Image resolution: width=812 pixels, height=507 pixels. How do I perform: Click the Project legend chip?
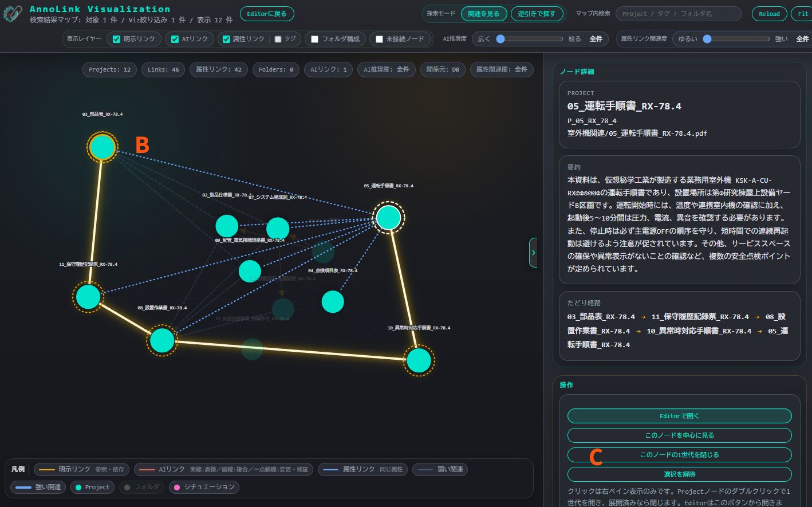(x=92, y=488)
